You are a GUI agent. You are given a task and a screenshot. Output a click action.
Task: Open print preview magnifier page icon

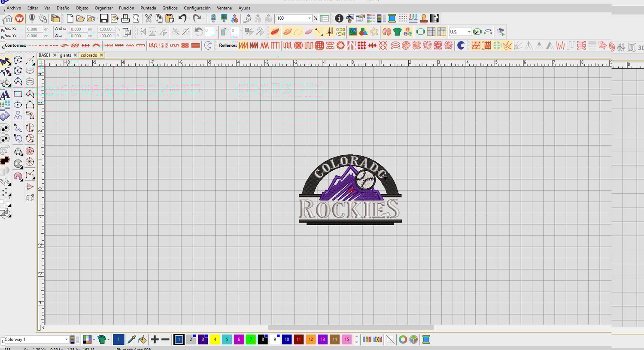tap(136, 18)
